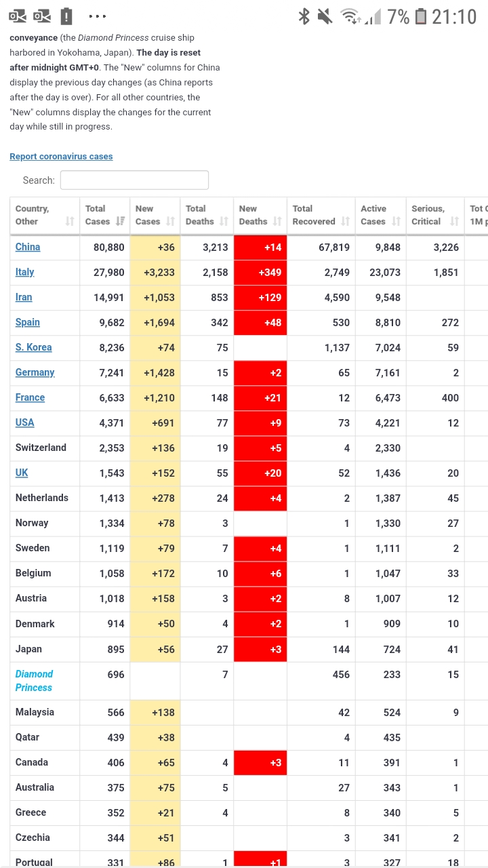Sort by Serious, Critical sort icon
The image size is (488, 868).
[x=454, y=222]
